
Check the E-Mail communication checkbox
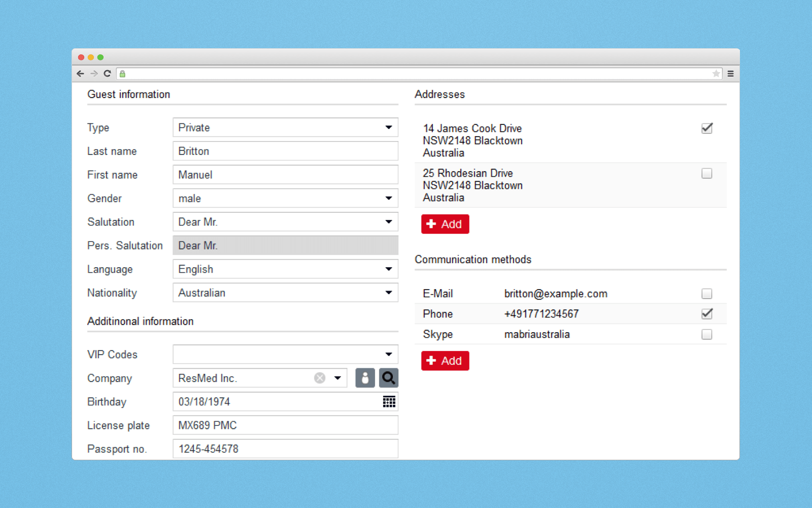pyautogui.click(x=707, y=294)
